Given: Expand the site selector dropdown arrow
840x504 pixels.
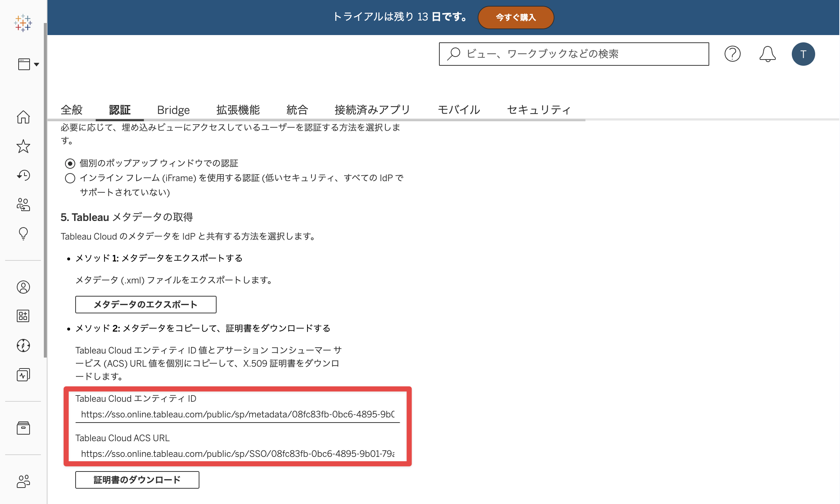Looking at the screenshot, I should [x=37, y=65].
